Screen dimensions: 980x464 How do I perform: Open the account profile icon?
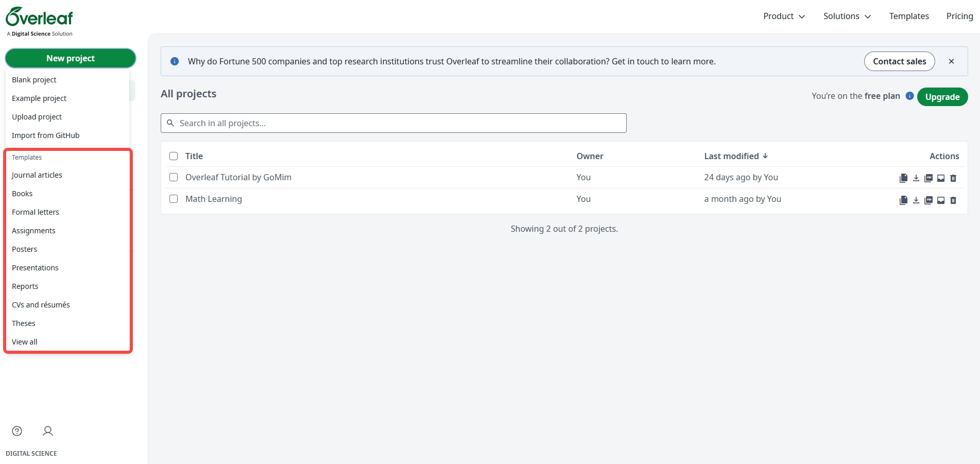click(47, 431)
